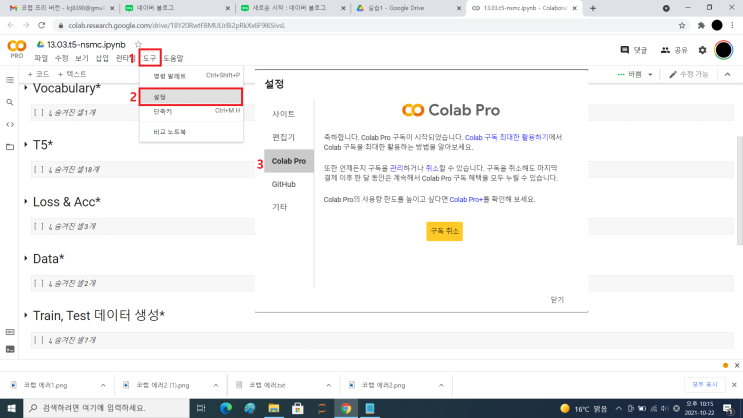Open the 댓글 comments button
The image size is (743, 418).
[634, 50]
